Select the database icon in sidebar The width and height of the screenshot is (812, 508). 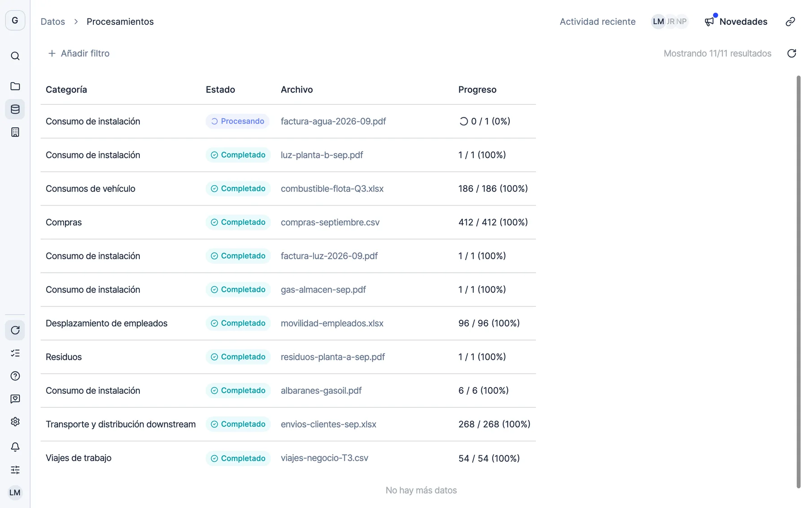[x=15, y=109]
